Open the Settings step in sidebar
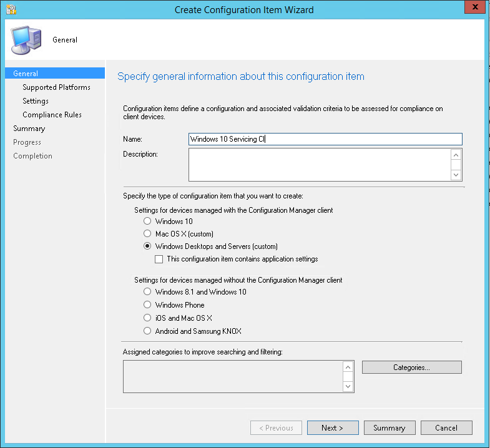 pos(36,101)
